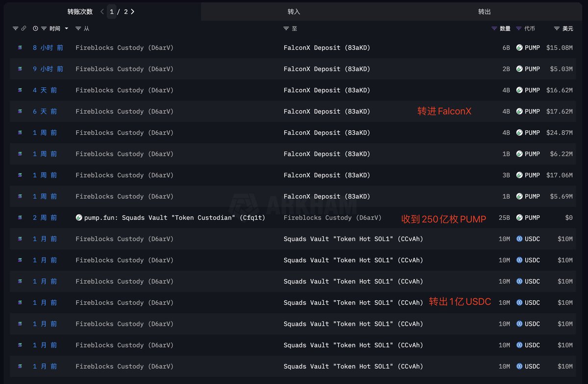
Task: Click the filter icon beside the chain-link icon
Action: [15, 28]
